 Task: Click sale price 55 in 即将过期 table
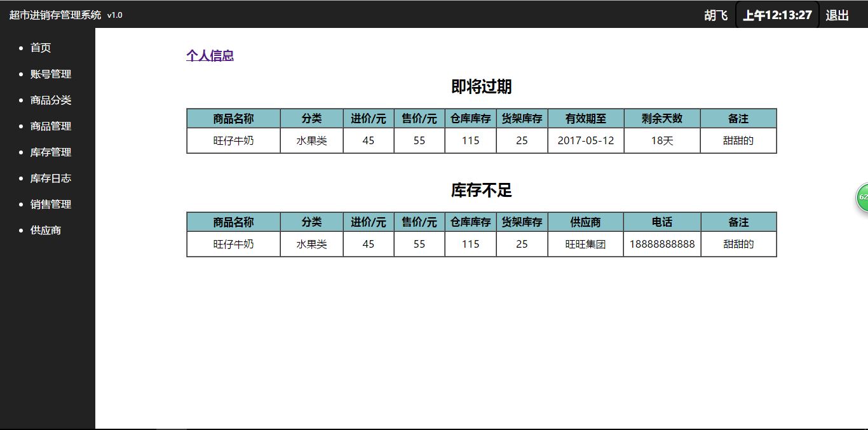[x=419, y=140]
